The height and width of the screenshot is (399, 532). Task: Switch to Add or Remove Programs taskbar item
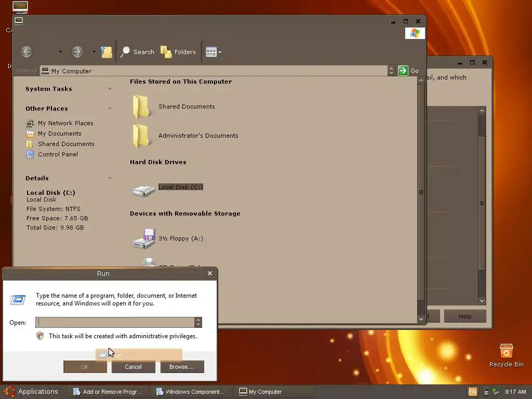tap(108, 392)
